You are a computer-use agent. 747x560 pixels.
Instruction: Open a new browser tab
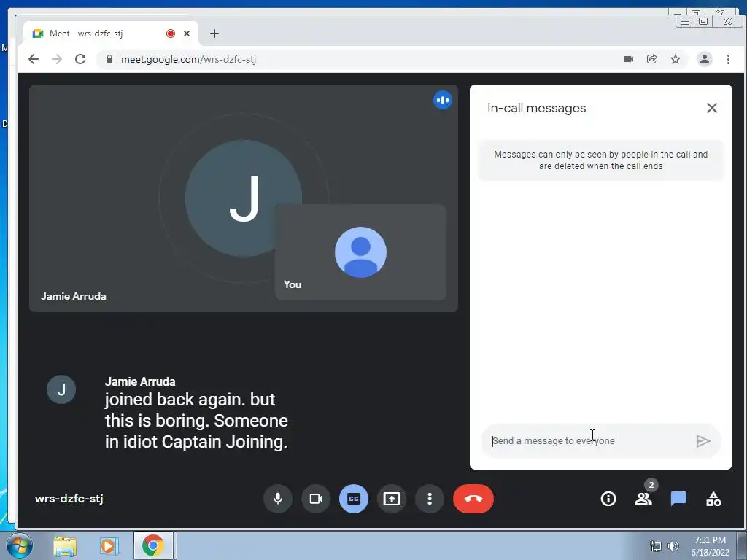(214, 34)
